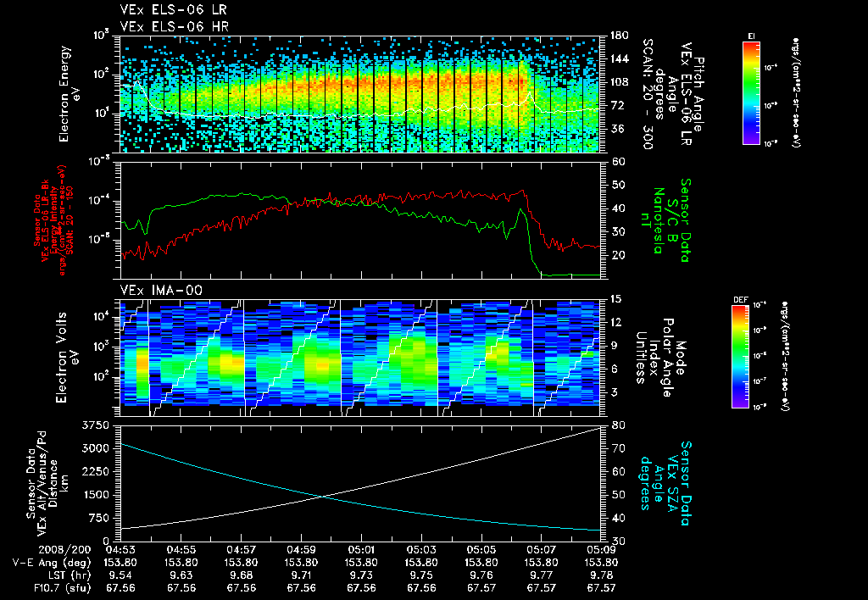Click the altitude axis tick '1500'
This screenshot has height=600, width=868.
pos(95,495)
